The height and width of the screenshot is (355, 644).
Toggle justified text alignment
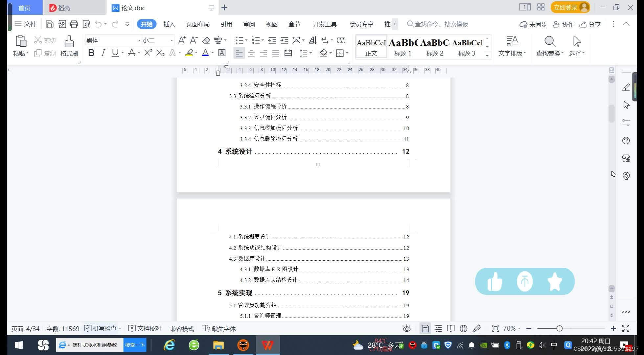(x=276, y=53)
